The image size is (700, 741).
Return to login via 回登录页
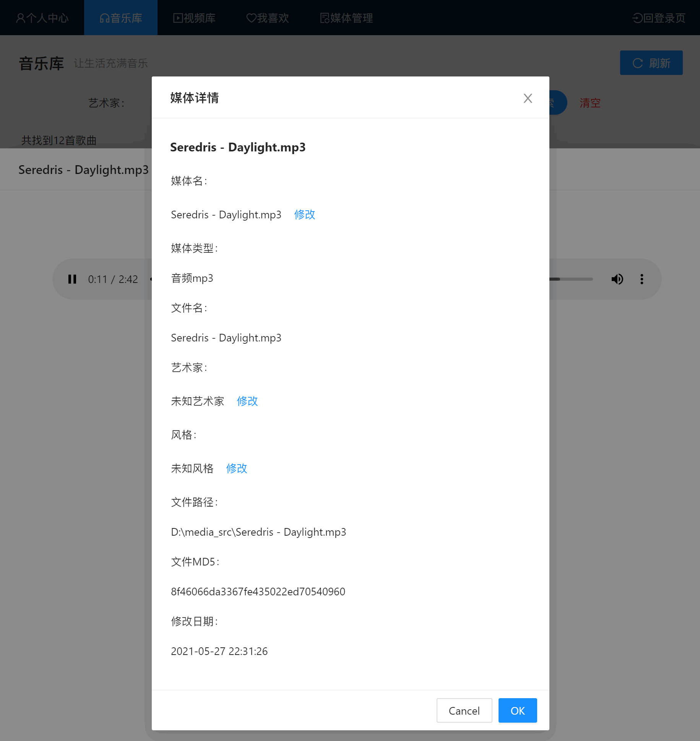click(x=659, y=18)
